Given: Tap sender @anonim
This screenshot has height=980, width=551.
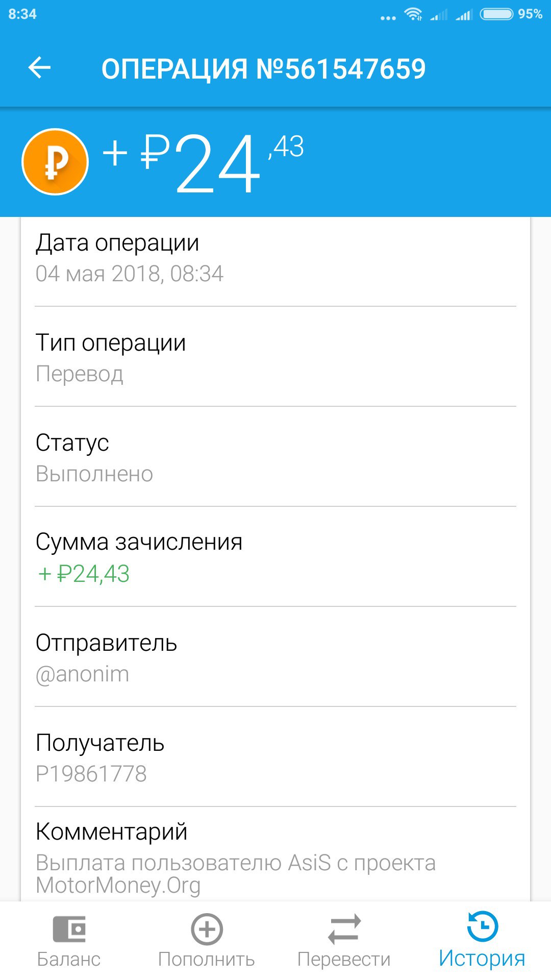Looking at the screenshot, I should click(83, 674).
